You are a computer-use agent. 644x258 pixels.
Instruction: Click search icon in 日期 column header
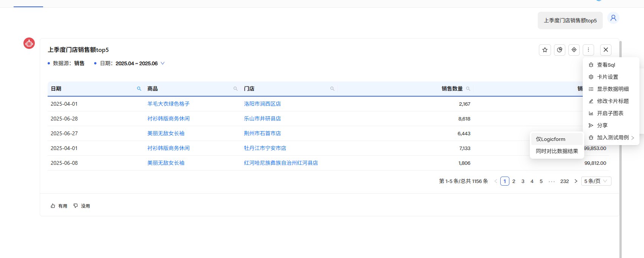coord(139,89)
